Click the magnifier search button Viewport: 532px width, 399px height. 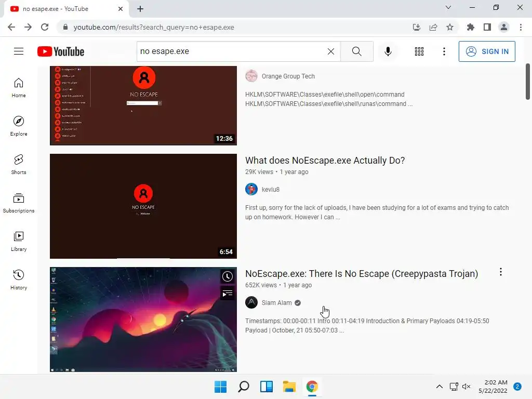tap(356, 51)
